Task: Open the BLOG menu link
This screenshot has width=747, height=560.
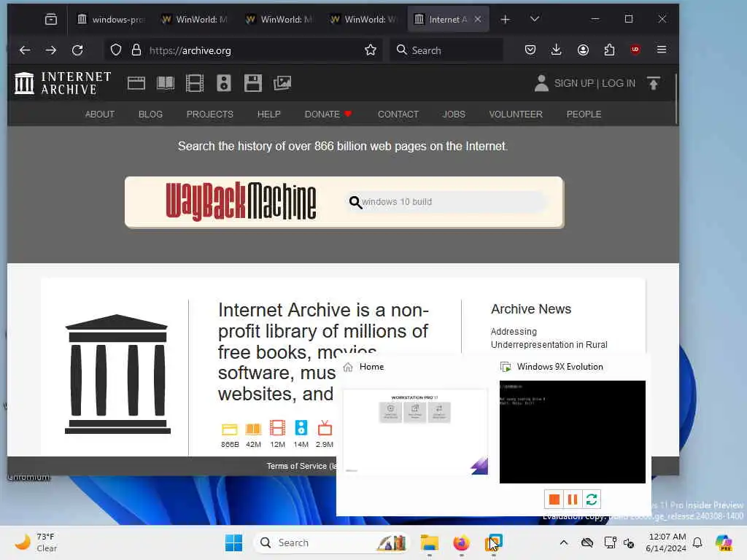Action: pos(150,114)
